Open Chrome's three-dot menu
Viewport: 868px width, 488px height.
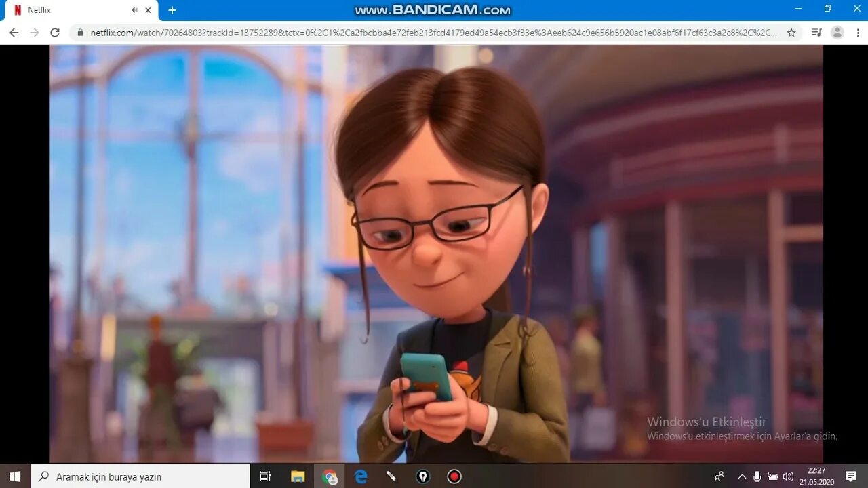point(856,33)
